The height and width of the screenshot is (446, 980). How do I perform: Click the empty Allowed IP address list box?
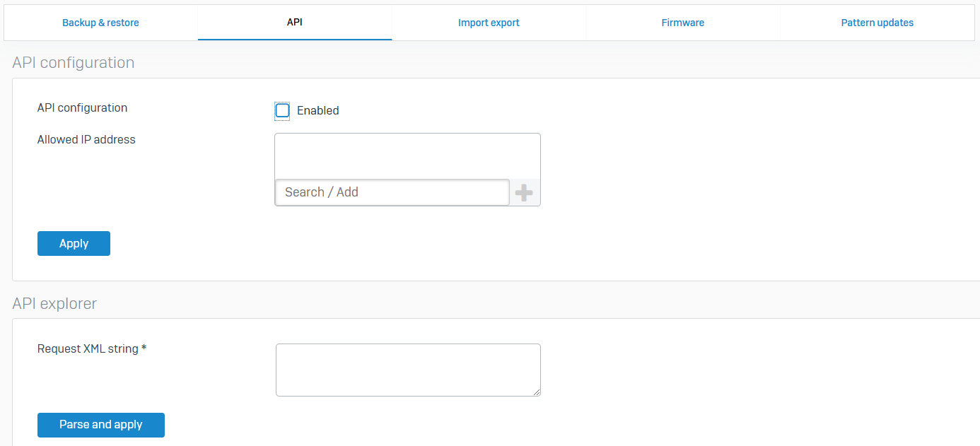pos(407,156)
